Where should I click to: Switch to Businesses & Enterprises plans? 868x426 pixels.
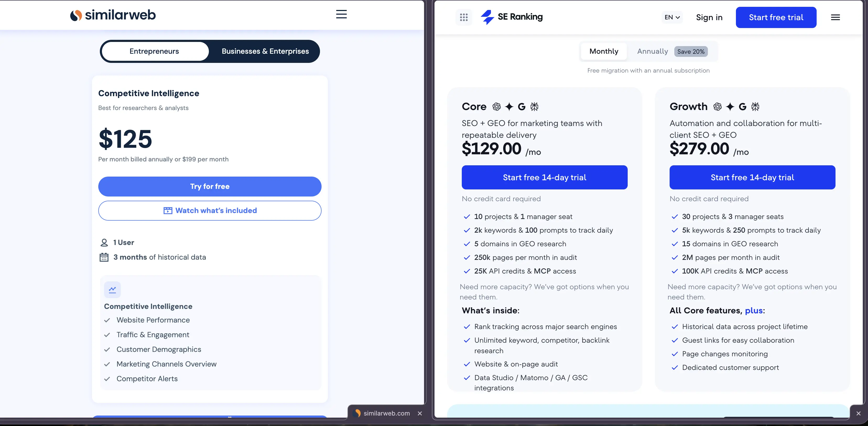[x=265, y=51]
